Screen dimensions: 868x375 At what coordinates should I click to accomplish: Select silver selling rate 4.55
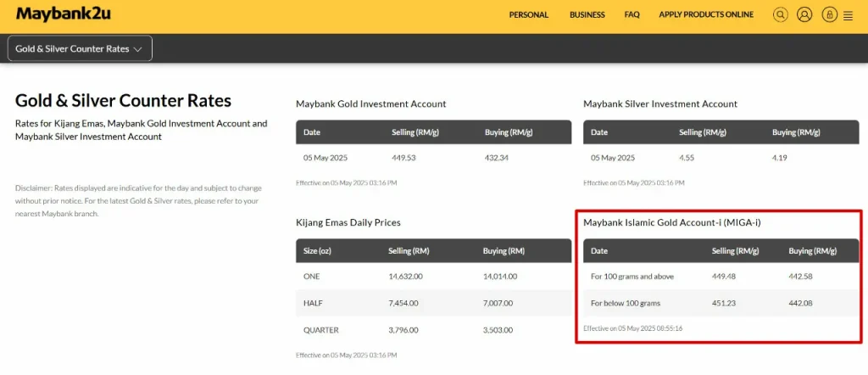[x=687, y=158]
